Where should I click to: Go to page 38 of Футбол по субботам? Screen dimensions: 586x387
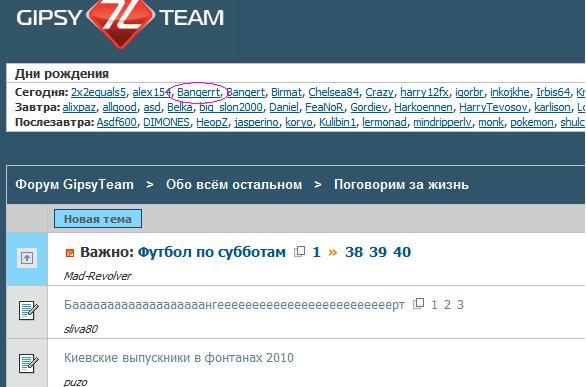(x=354, y=252)
